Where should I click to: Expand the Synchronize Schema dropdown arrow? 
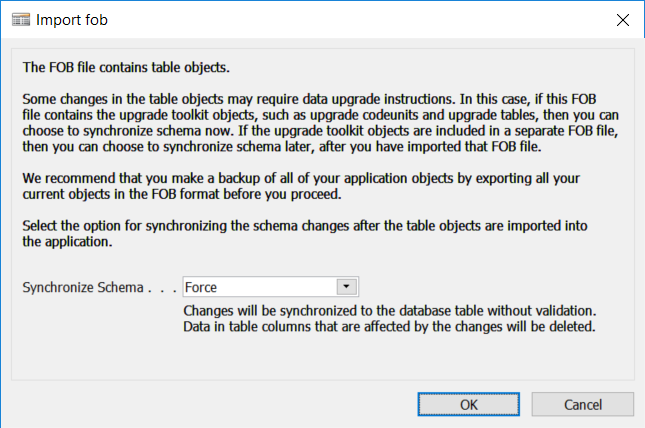346,287
